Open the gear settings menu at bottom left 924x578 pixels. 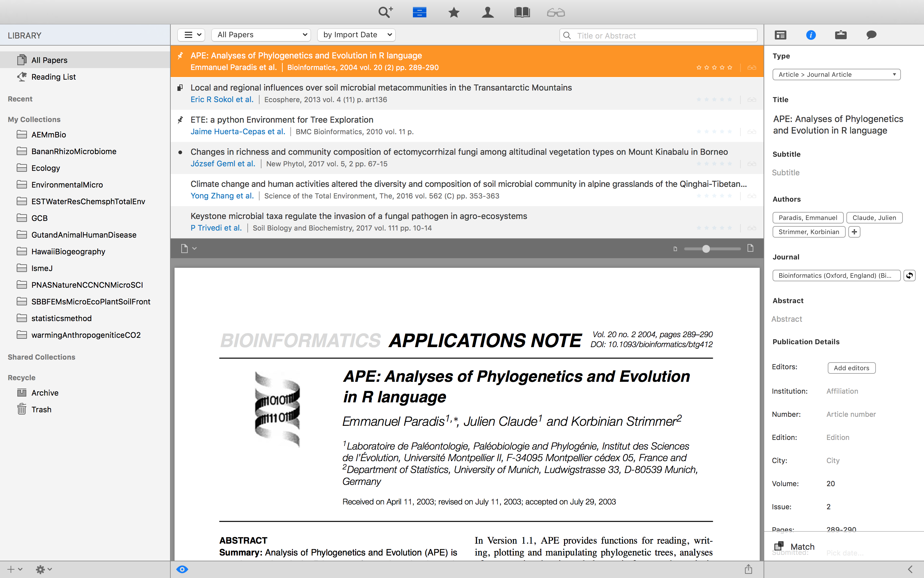coord(44,569)
